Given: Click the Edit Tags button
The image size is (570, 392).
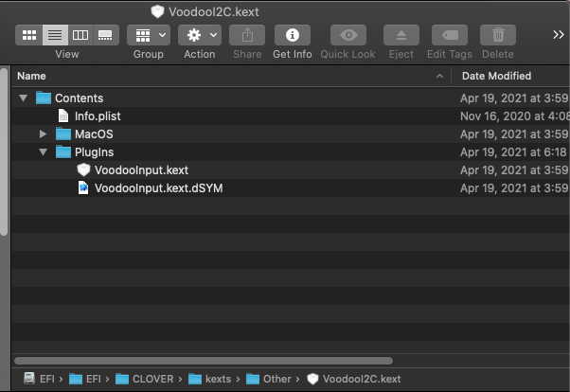Looking at the screenshot, I should pyautogui.click(x=450, y=35).
